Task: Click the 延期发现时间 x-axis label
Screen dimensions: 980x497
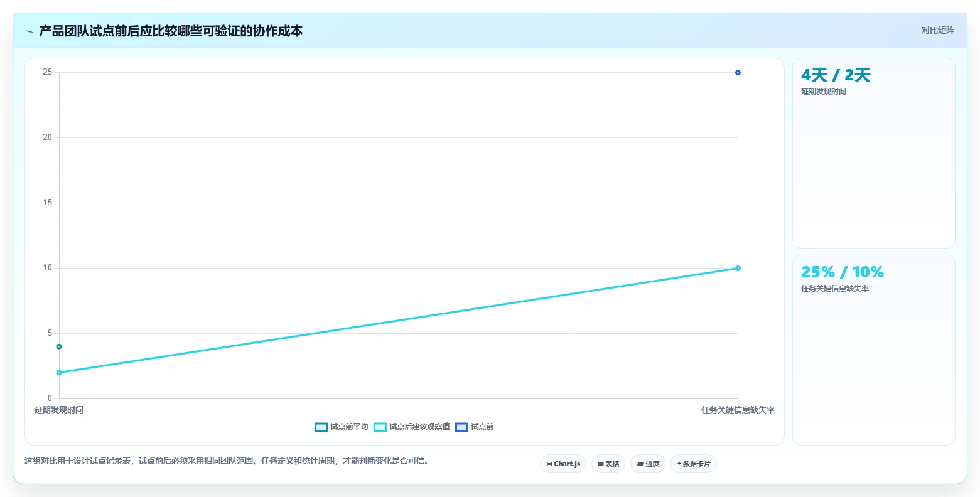Action: click(x=59, y=410)
